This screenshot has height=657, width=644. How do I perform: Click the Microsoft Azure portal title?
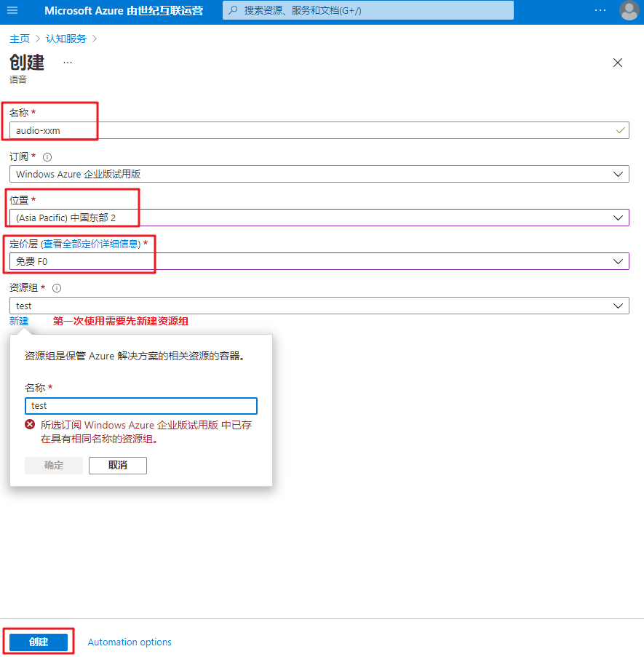pyautogui.click(x=124, y=10)
